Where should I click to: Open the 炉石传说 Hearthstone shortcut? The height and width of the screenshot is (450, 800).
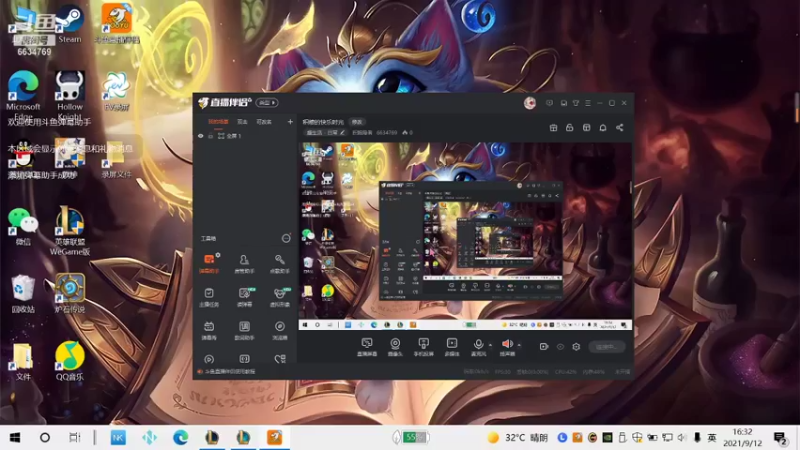coord(70,293)
